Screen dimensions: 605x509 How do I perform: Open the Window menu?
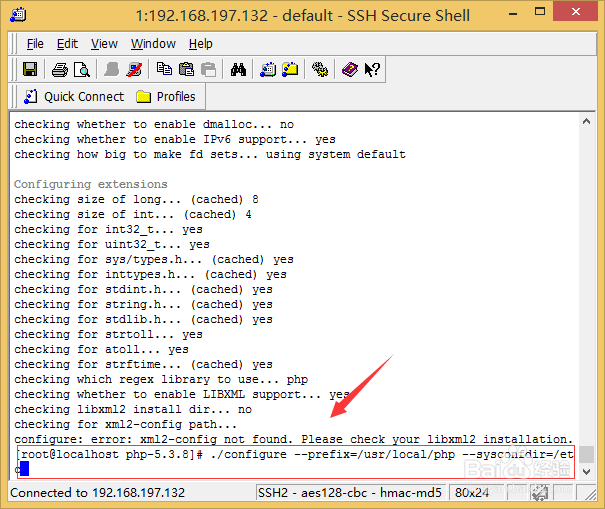(x=153, y=44)
